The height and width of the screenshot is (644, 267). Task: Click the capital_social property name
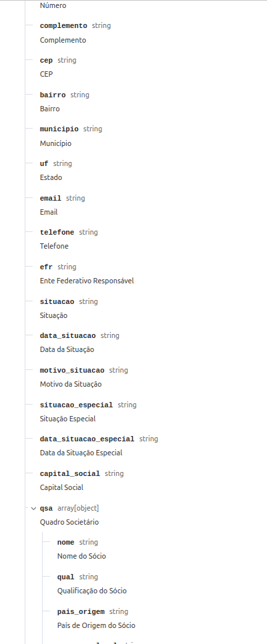point(70,473)
